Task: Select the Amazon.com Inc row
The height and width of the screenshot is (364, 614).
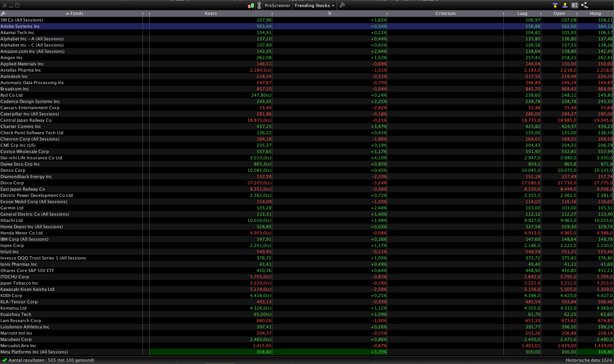Action: click(x=307, y=51)
